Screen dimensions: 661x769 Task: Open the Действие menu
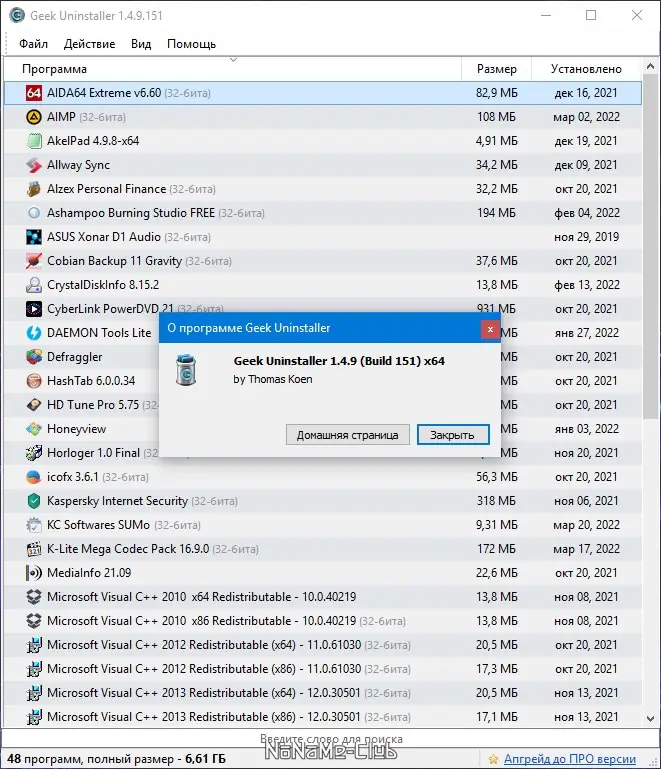coord(89,44)
